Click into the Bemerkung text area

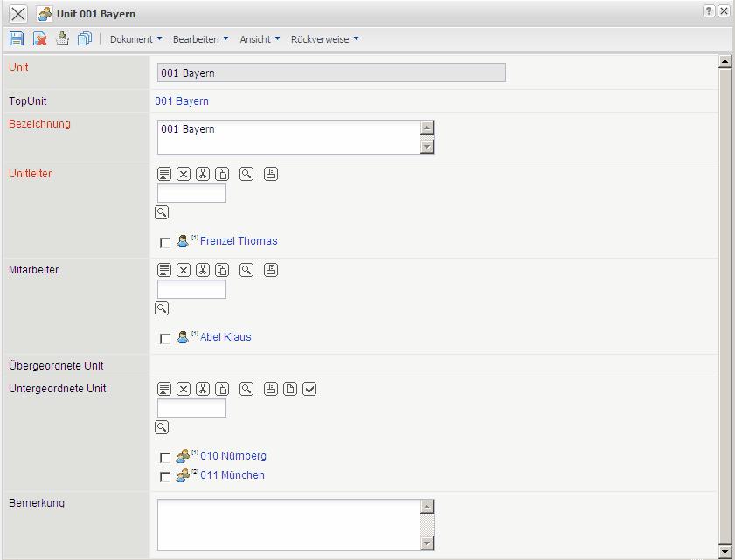(x=288, y=525)
